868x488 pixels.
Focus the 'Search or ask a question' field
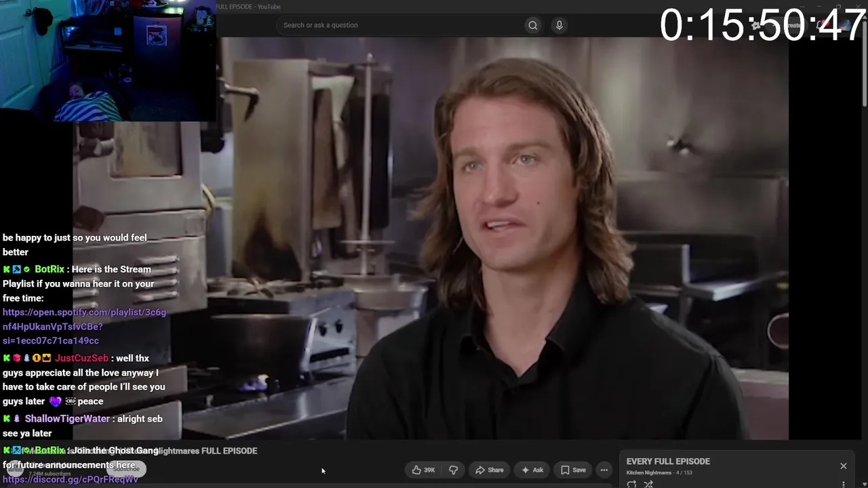(x=401, y=25)
